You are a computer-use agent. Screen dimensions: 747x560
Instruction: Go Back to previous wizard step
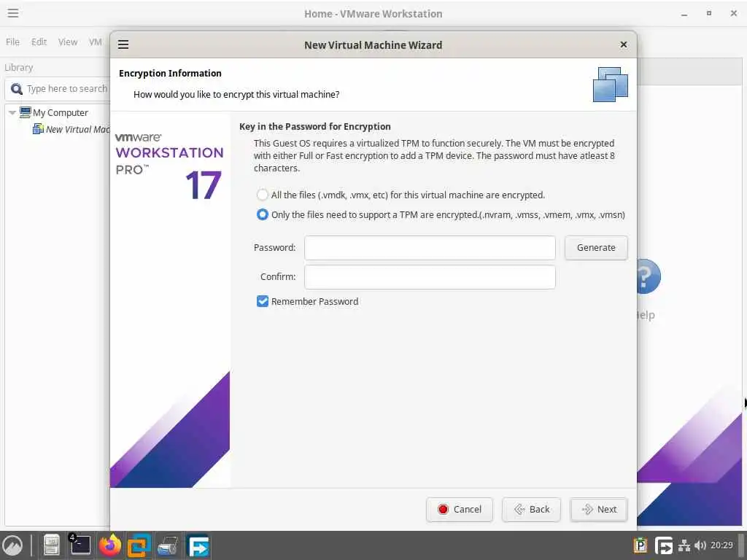(x=531, y=510)
